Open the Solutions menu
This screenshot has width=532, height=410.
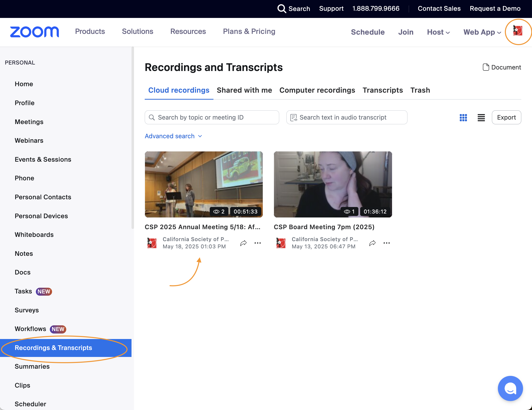tap(137, 31)
